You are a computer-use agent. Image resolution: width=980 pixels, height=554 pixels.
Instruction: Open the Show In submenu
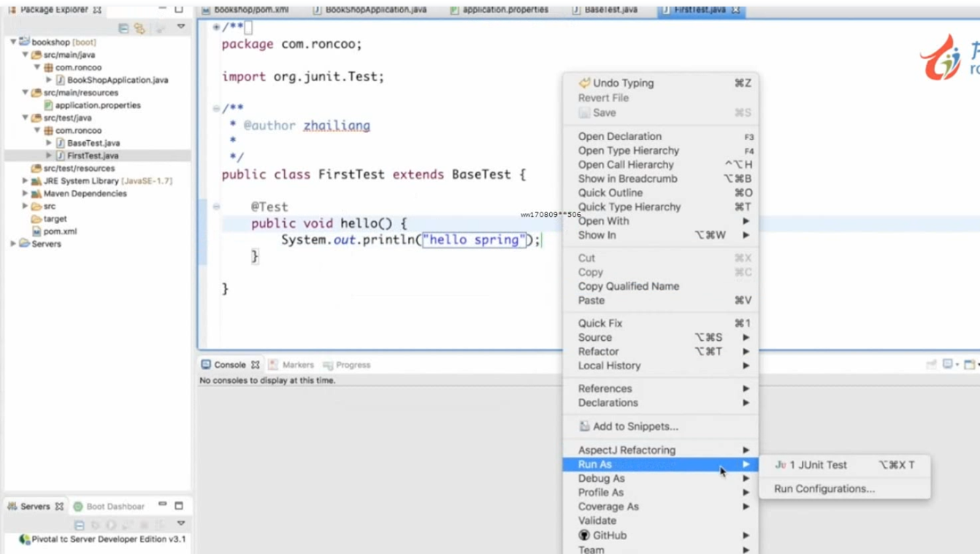[x=659, y=235]
